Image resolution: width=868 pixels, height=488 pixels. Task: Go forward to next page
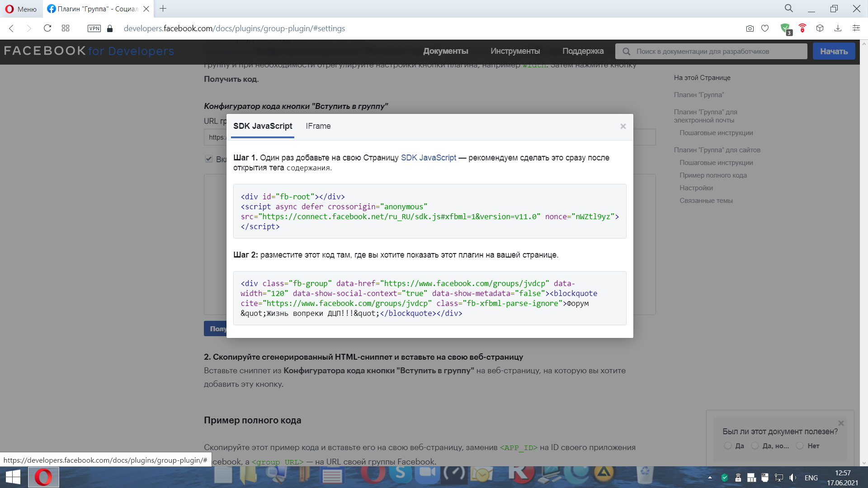tap(29, 28)
